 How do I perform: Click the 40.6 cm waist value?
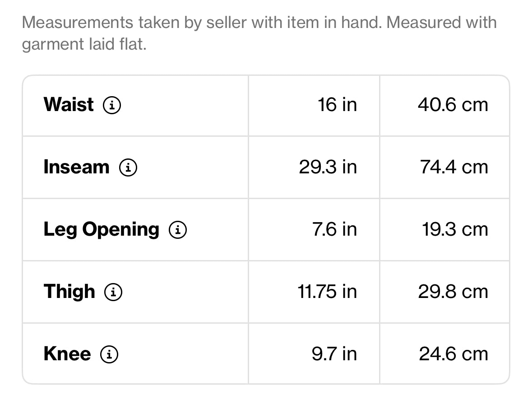tap(453, 105)
